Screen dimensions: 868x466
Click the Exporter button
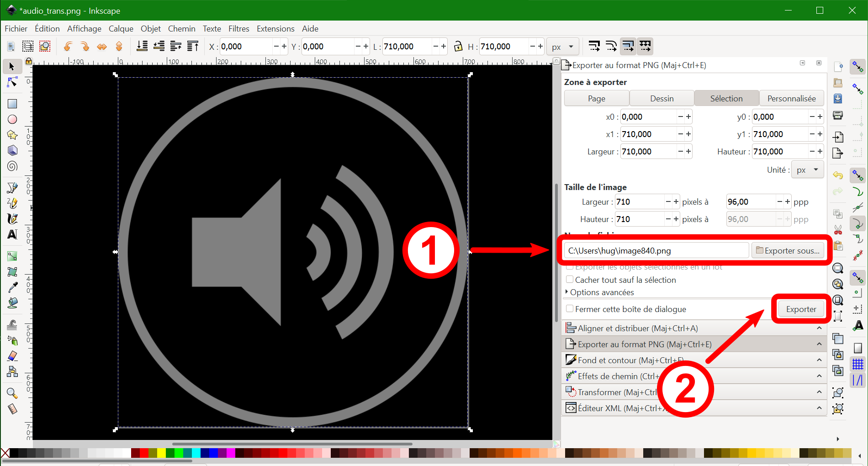click(801, 309)
